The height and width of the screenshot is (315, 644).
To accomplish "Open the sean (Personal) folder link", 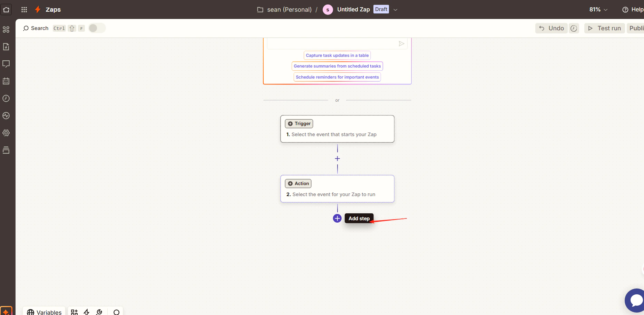I will (285, 10).
